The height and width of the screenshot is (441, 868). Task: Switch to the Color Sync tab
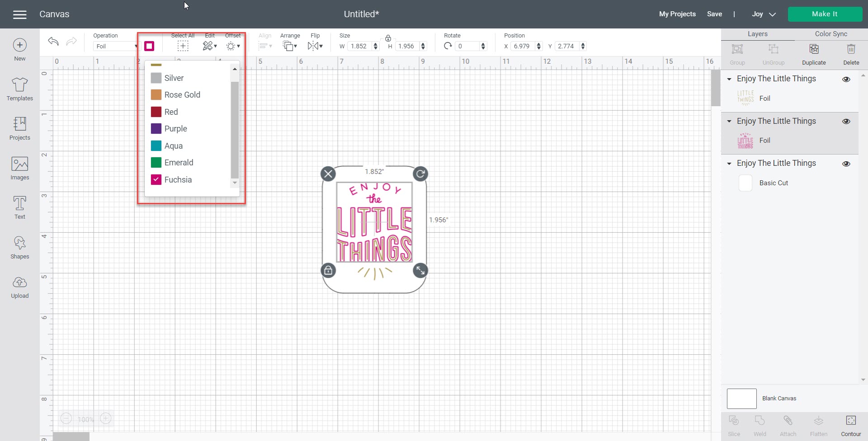(x=830, y=34)
